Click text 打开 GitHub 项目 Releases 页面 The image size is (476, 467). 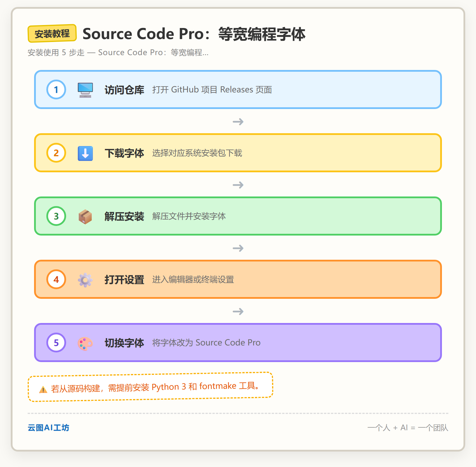212,89
